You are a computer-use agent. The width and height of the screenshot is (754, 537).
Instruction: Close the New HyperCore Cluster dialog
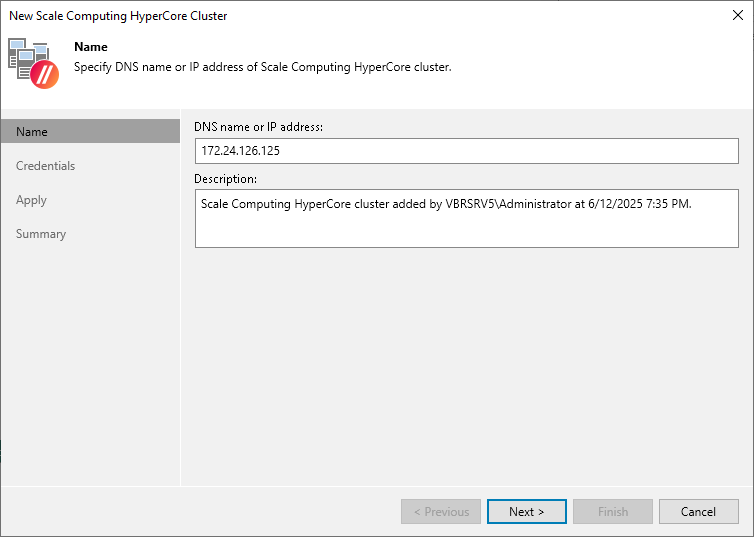pyautogui.click(x=737, y=16)
